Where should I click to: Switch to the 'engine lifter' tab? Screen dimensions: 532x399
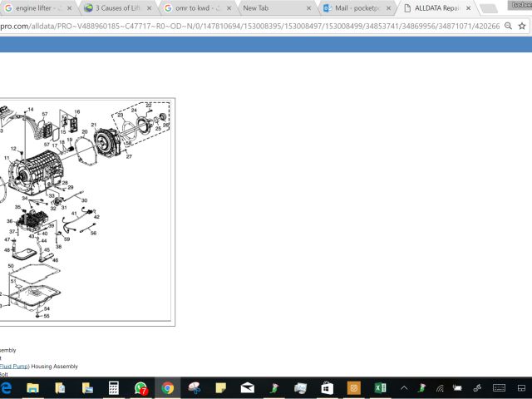point(33,7)
